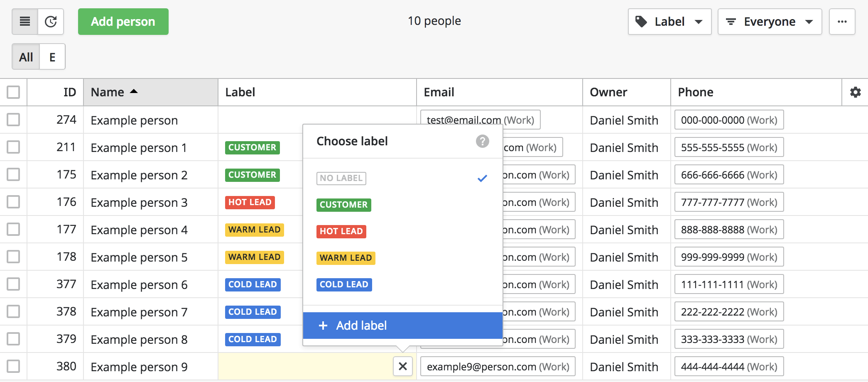Screen dimensions: 868x382
Task: Click the help question mark icon
Action: 482,141
